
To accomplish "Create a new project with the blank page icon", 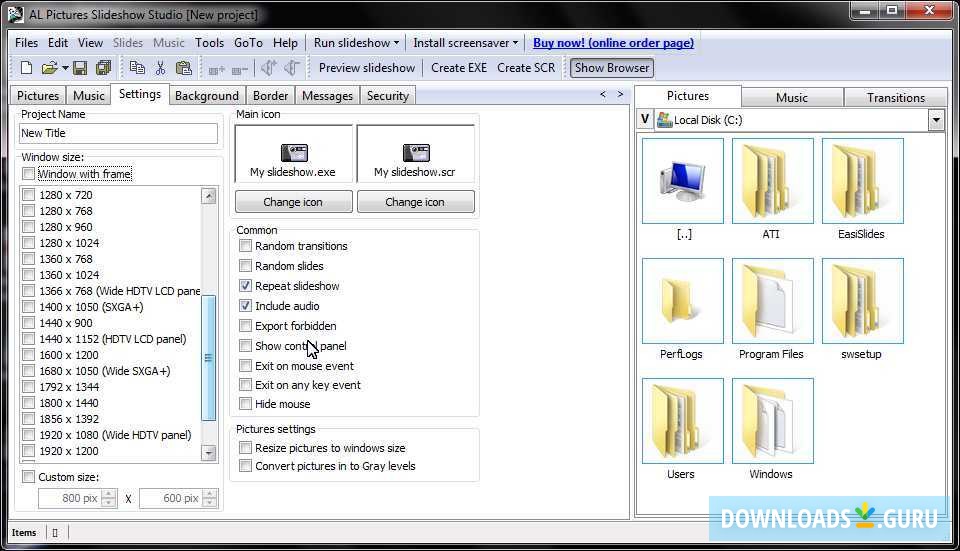I will (26, 68).
